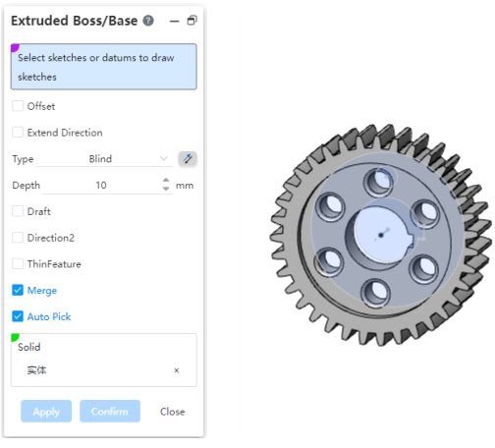Minimize the Extruded Boss/Base panel

[x=175, y=22]
